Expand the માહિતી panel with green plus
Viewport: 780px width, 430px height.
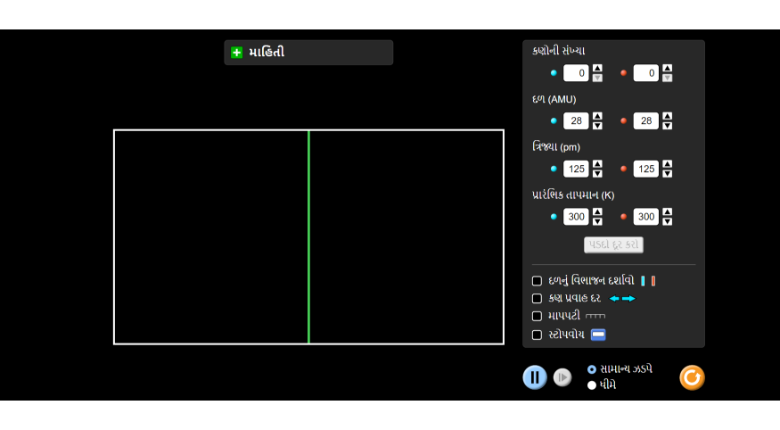[x=237, y=52]
